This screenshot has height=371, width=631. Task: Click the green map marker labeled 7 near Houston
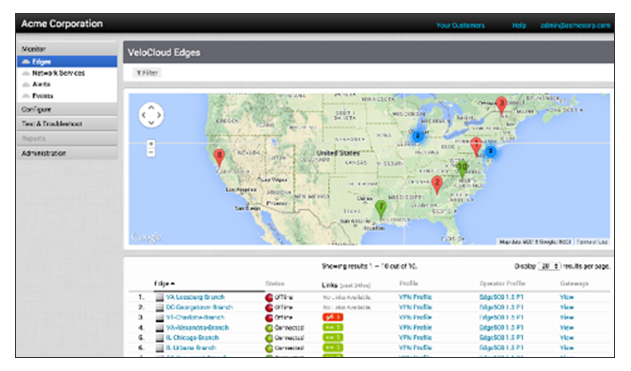click(381, 210)
